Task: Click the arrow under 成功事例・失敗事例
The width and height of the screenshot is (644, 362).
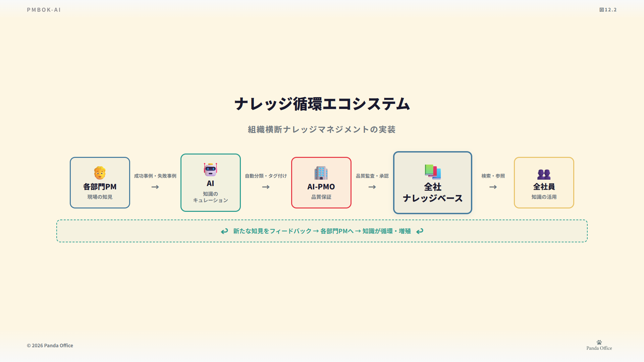Action: (x=155, y=187)
